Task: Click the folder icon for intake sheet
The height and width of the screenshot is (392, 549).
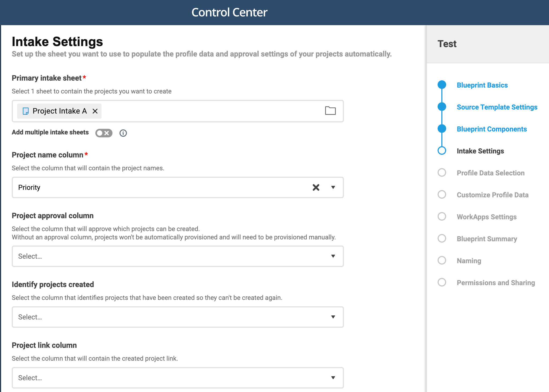Action: [331, 111]
